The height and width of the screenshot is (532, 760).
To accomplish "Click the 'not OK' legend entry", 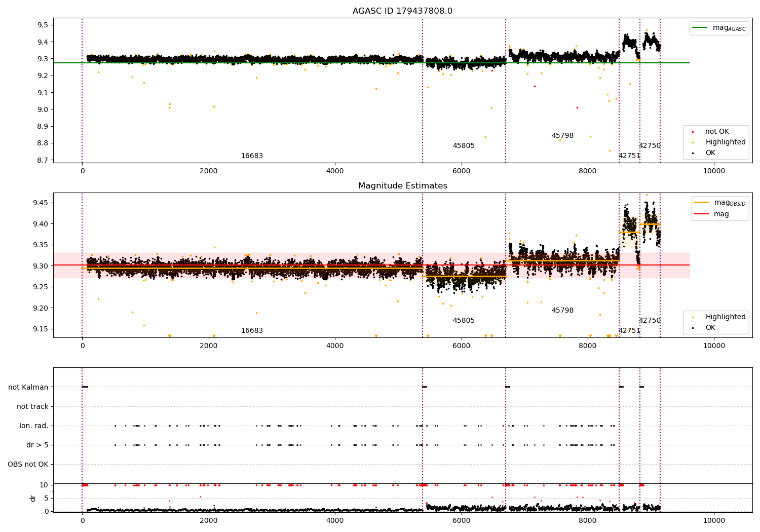I will [x=717, y=131].
